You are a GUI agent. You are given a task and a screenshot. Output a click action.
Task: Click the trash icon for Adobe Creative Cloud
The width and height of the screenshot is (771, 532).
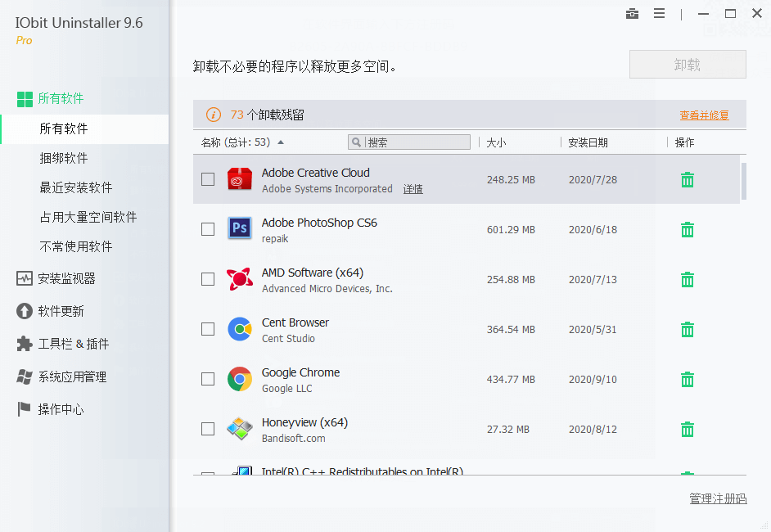pyautogui.click(x=688, y=180)
